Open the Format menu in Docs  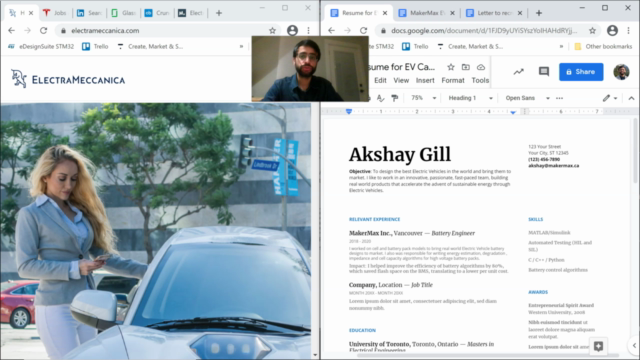tap(453, 80)
